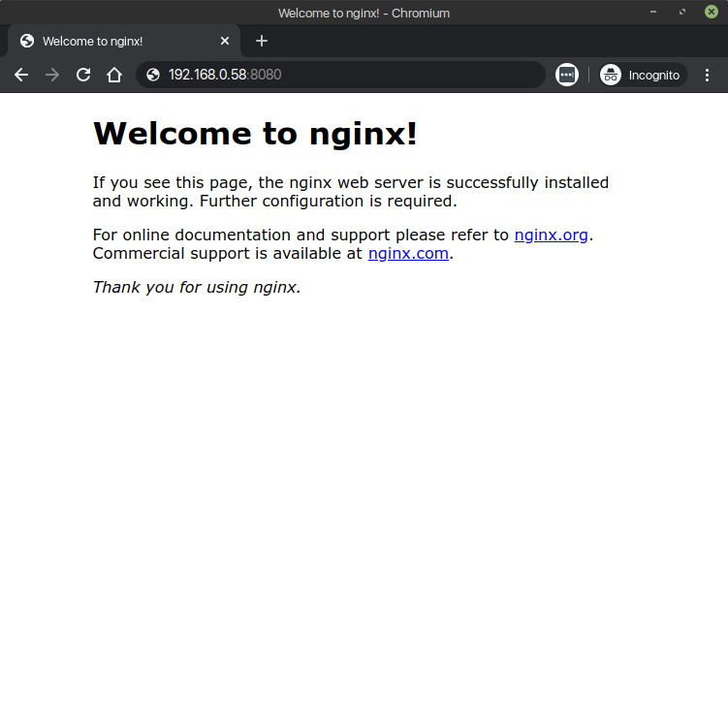This screenshot has height=723, width=728.
Task: Click the 'Thank you for using nginx.' text
Action: point(197,287)
